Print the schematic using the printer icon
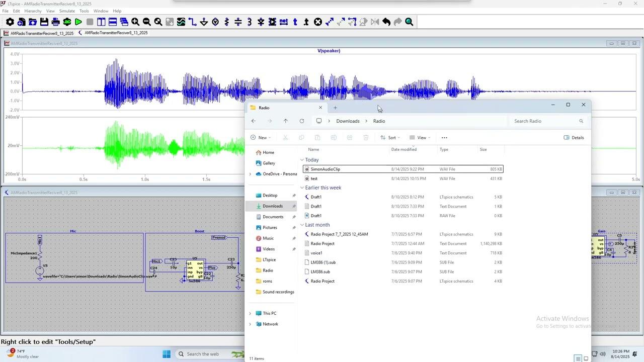Viewport: 644px width, 362px height. 55,22
